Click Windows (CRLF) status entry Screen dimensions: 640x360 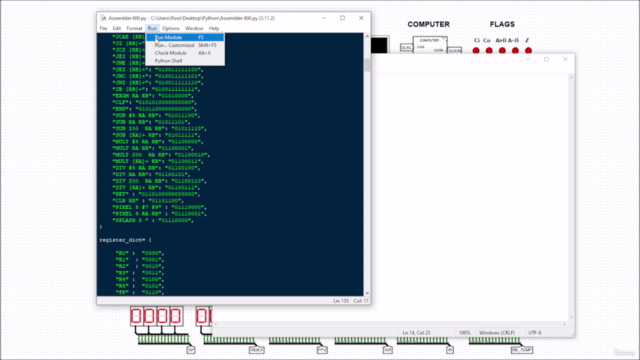click(497, 333)
